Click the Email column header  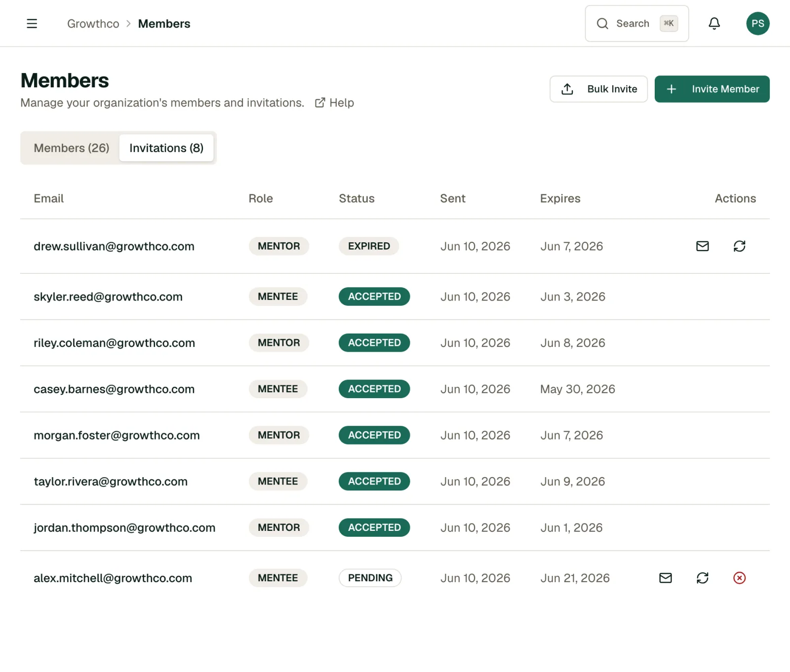point(48,198)
